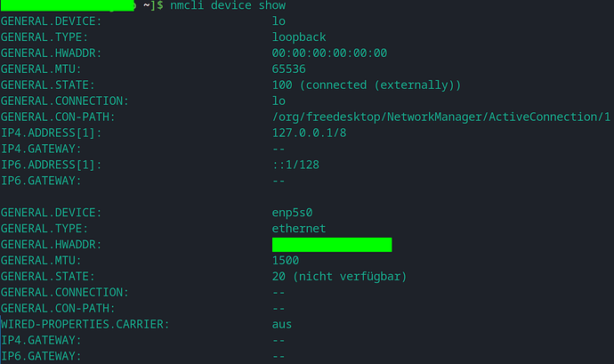Click the enp5s0 device name
Viewport: 614px width, 364px height.
(x=292, y=213)
